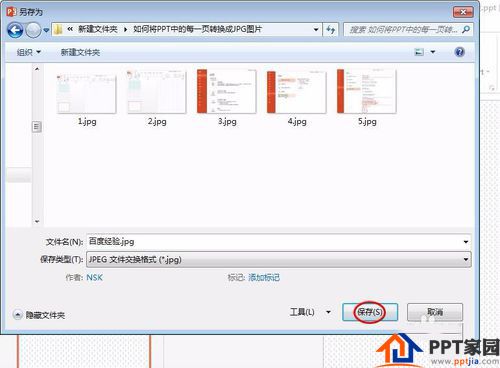Screen dimensions: 500x368
Task: Toggle 隐藏文件夹 to hide folders
Action: tap(39, 315)
